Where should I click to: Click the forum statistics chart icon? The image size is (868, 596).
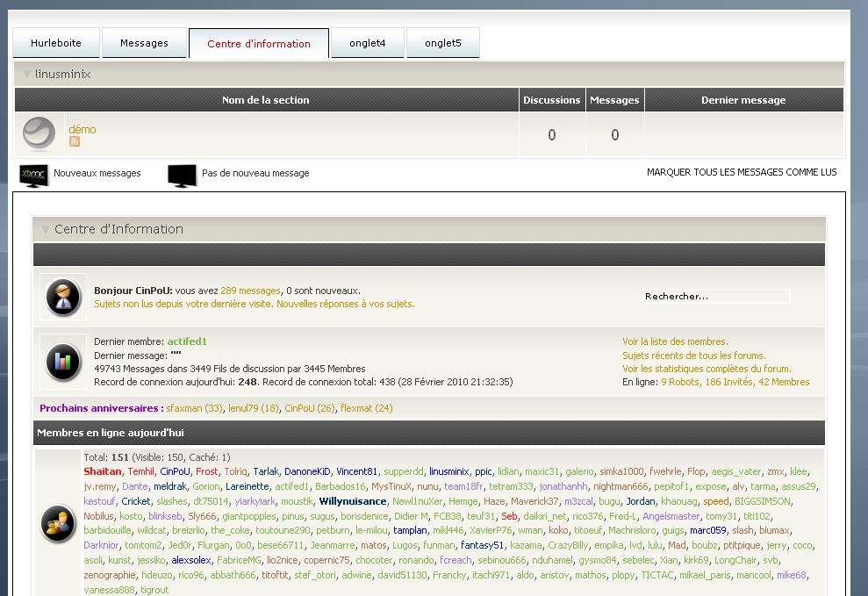tap(62, 361)
